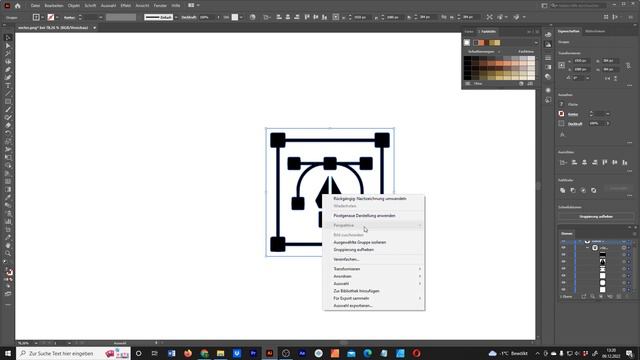Screen dimensions: 640x360
Task: Toggle visibility of the highlighted top layer
Action: coord(564,241)
